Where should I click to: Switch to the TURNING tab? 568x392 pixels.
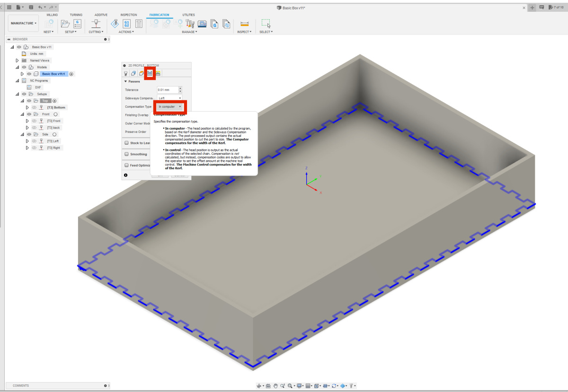coord(76,15)
